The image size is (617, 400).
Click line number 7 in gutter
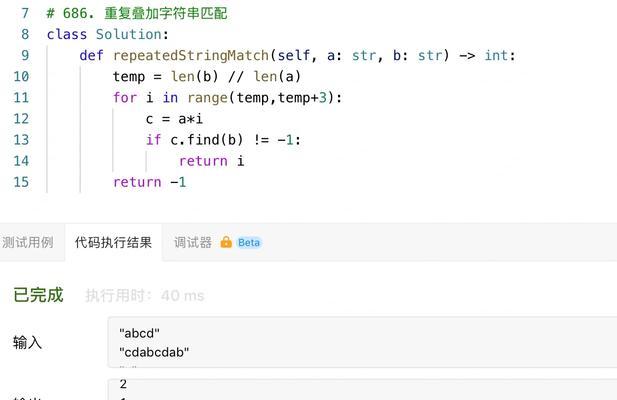pyautogui.click(x=25, y=13)
